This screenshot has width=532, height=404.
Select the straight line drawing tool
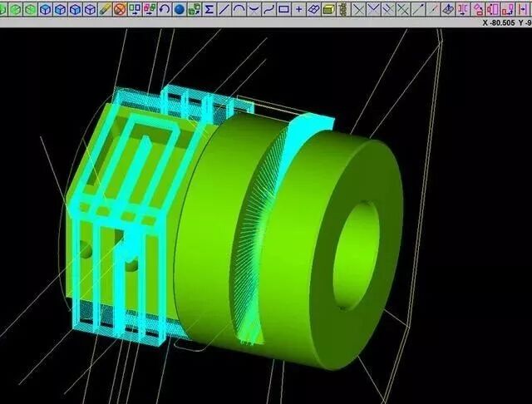pyautogui.click(x=224, y=9)
